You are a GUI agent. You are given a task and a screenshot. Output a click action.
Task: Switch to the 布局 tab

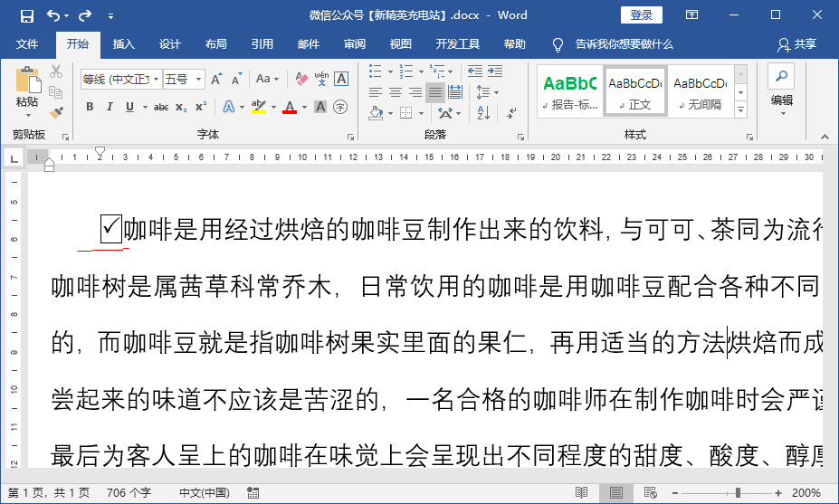215,44
